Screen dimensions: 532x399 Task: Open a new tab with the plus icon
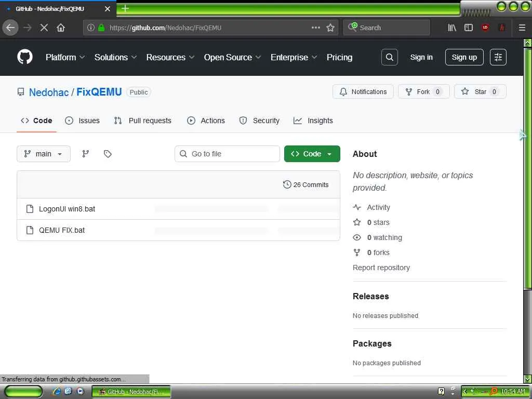point(125,8)
